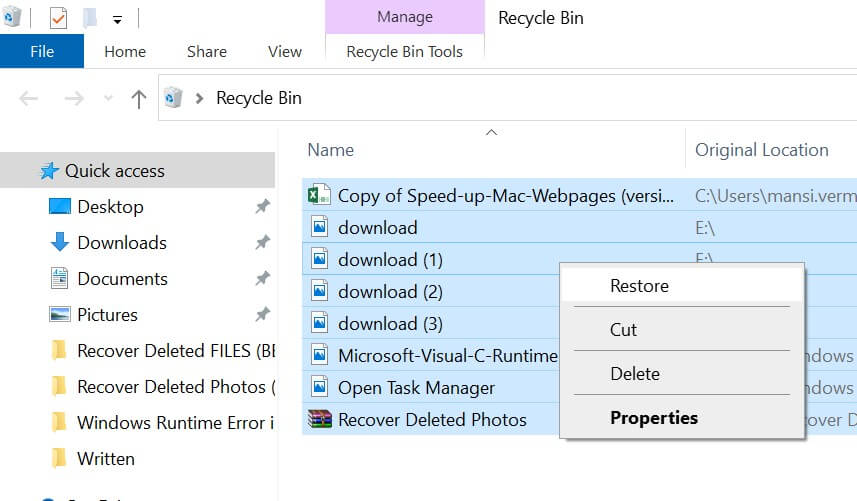Click the Forward navigation arrow
This screenshot has height=501, width=857.
click(x=74, y=98)
